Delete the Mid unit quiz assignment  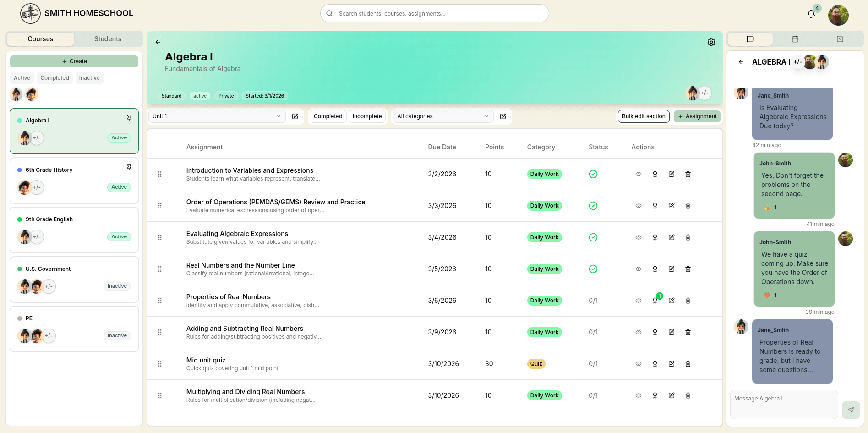point(688,363)
